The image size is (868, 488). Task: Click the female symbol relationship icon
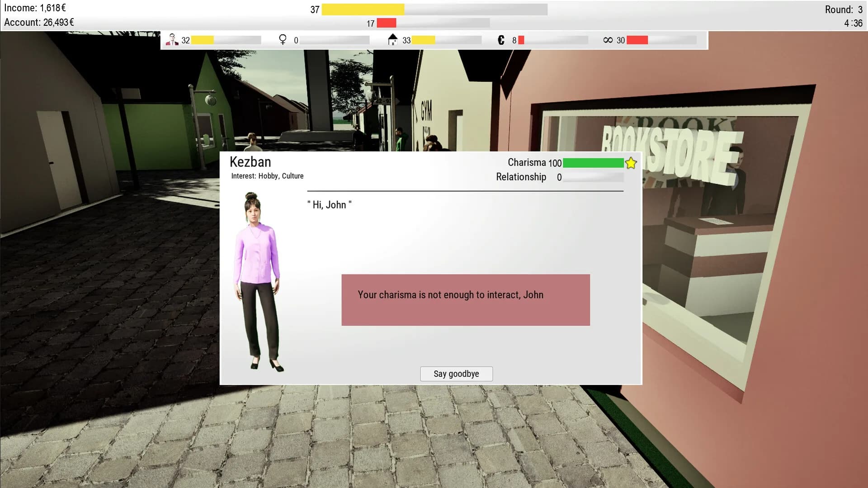(283, 40)
